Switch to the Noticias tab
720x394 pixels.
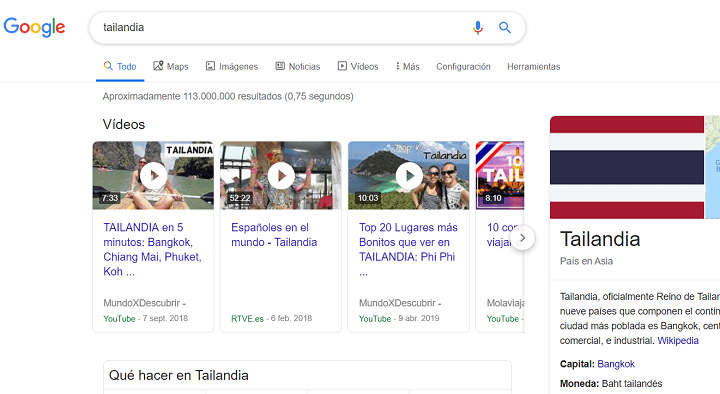tap(298, 67)
